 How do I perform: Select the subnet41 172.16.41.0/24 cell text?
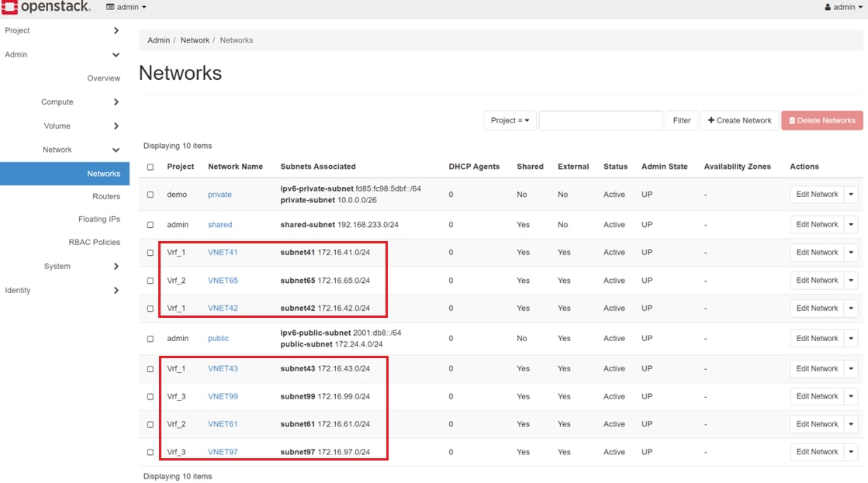coord(325,252)
